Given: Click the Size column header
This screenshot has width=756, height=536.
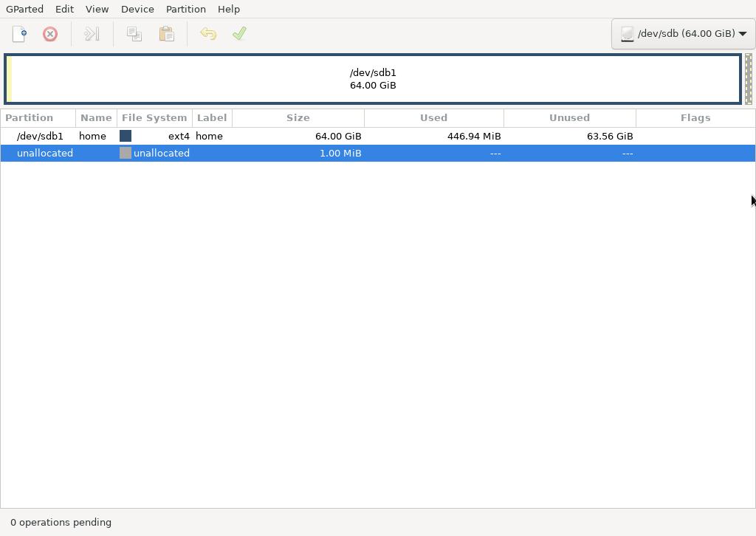Looking at the screenshot, I should point(298,118).
